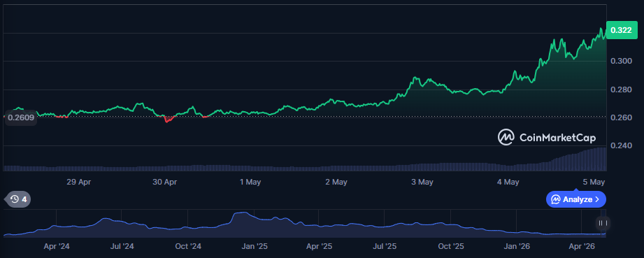This screenshot has width=644, height=258.
Task: Select the 4 May date label
Action: click(508, 182)
